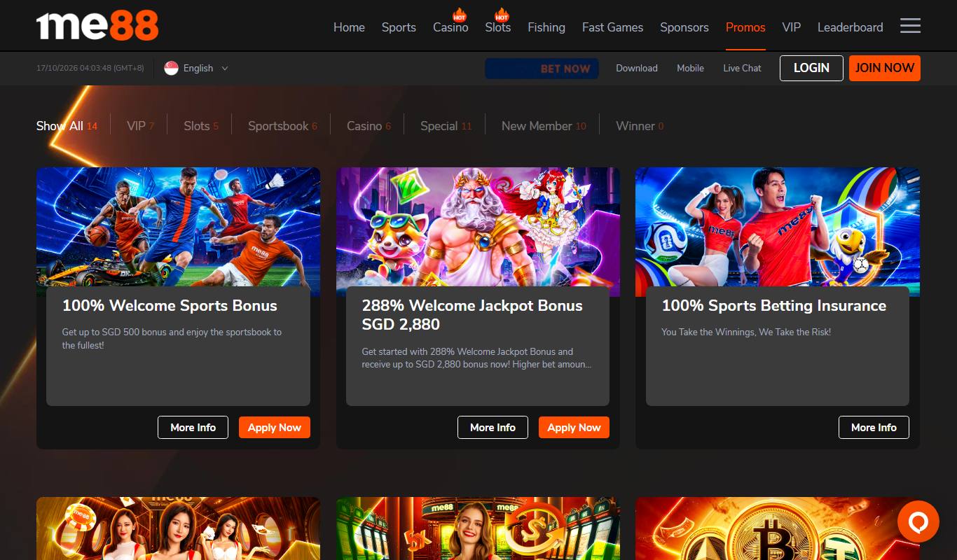Select the Winner filter tab
This screenshot has height=560, width=957.
(x=640, y=126)
